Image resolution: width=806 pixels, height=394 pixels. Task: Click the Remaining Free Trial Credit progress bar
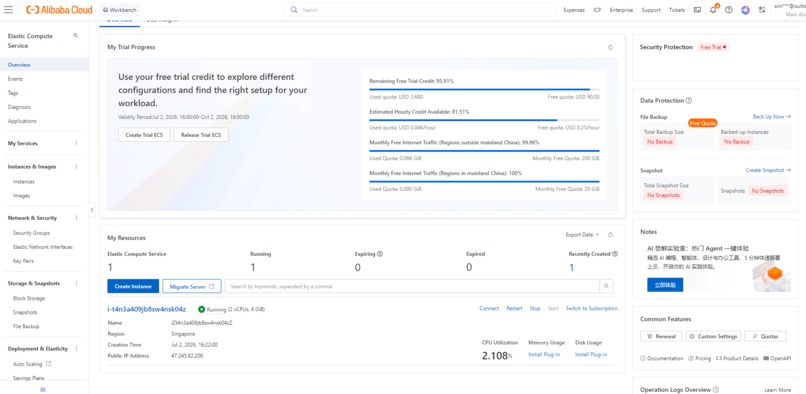click(x=484, y=89)
